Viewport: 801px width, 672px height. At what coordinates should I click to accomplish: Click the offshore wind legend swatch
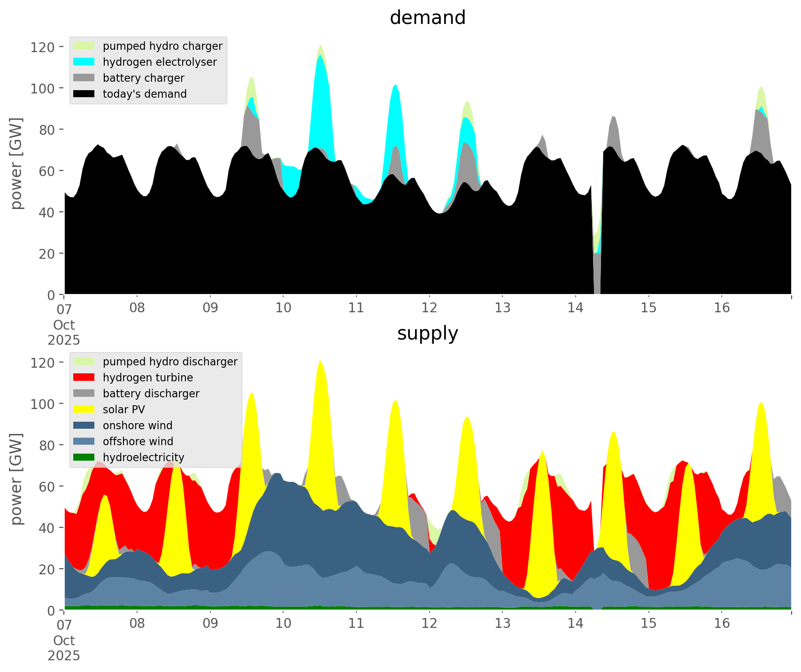[x=84, y=441]
